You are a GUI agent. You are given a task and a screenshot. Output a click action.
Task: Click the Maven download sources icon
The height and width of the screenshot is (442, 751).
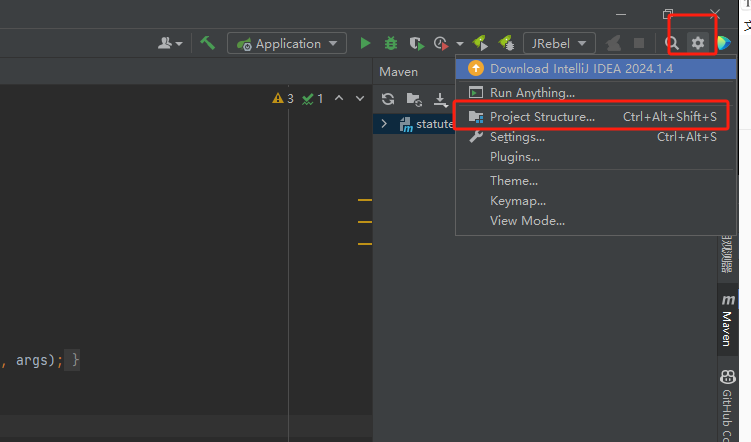[x=439, y=99]
